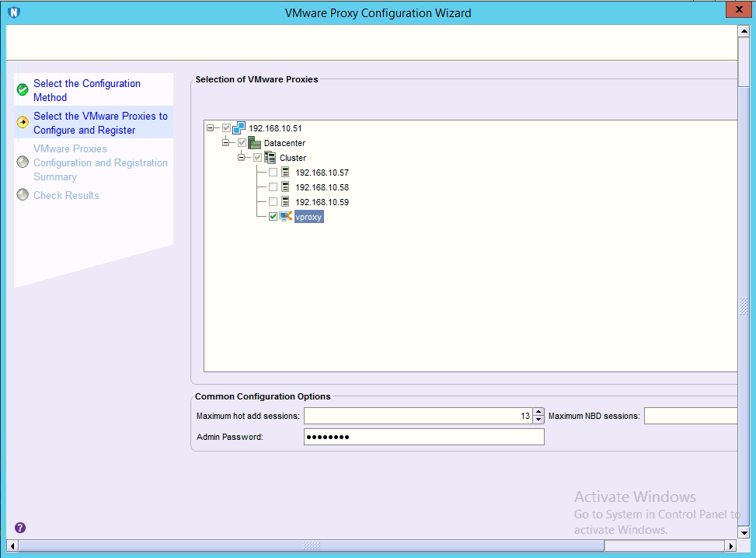Click the Cluster icon in tree
This screenshot has width=756, height=558.
point(270,158)
